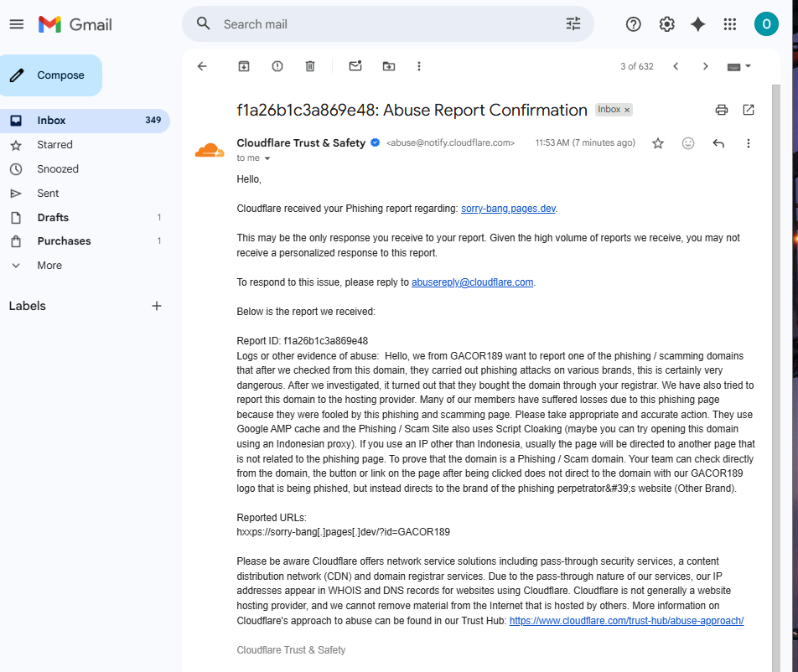Open the Cloudflare trust-hub abuse-approach link
The image size is (798, 672).
coord(626,621)
